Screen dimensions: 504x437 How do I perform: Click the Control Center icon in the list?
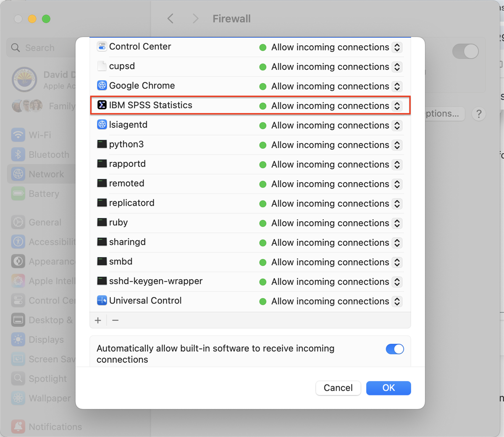tap(102, 47)
